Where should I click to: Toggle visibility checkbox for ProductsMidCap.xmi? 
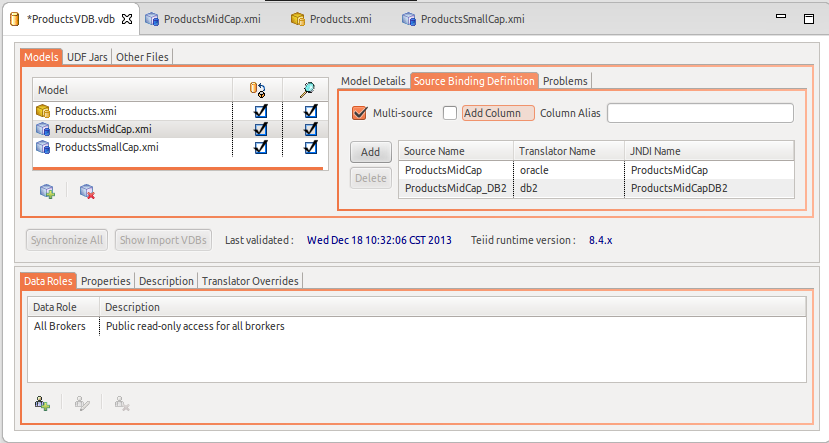pos(311,129)
